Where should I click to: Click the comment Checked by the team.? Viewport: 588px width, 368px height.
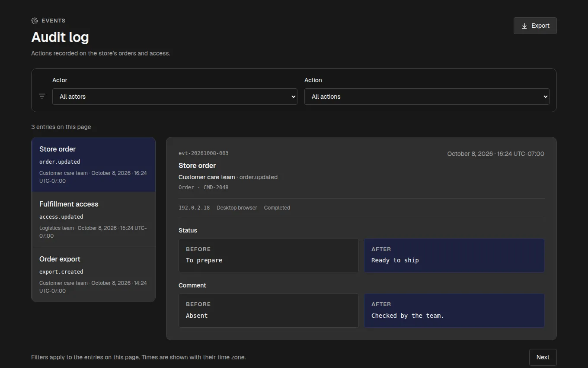pos(408,316)
